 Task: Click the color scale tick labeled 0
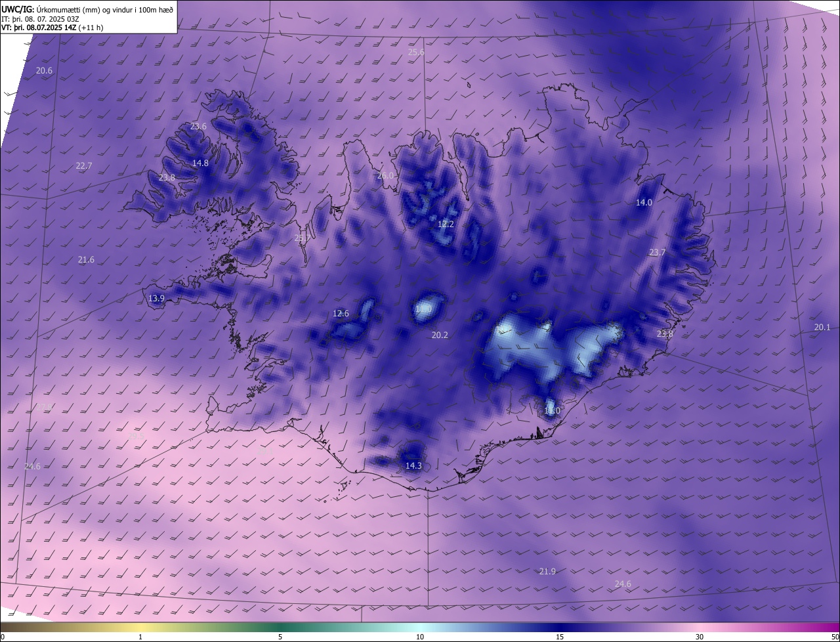(x=2, y=637)
